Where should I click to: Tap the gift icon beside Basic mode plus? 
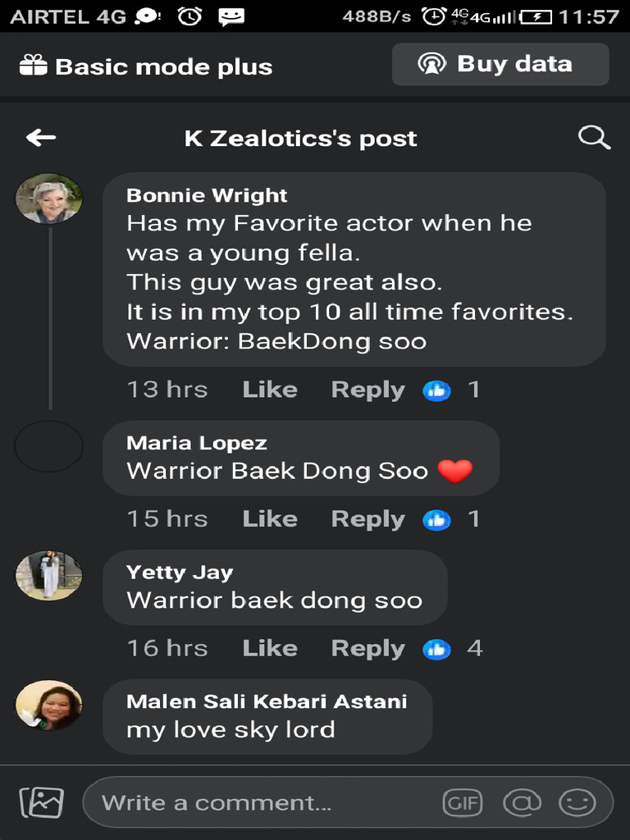(x=34, y=66)
